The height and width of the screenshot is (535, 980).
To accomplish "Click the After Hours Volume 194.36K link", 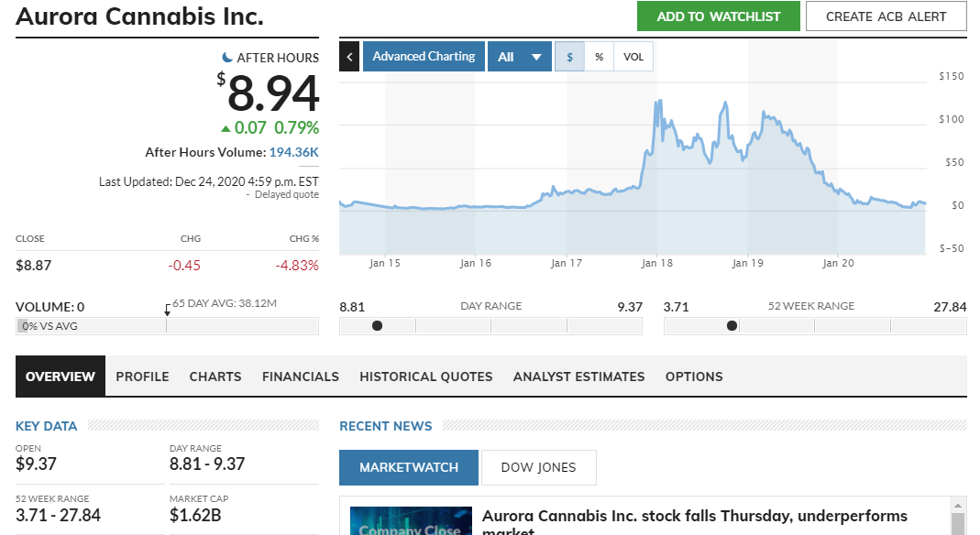I will (x=293, y=152).
